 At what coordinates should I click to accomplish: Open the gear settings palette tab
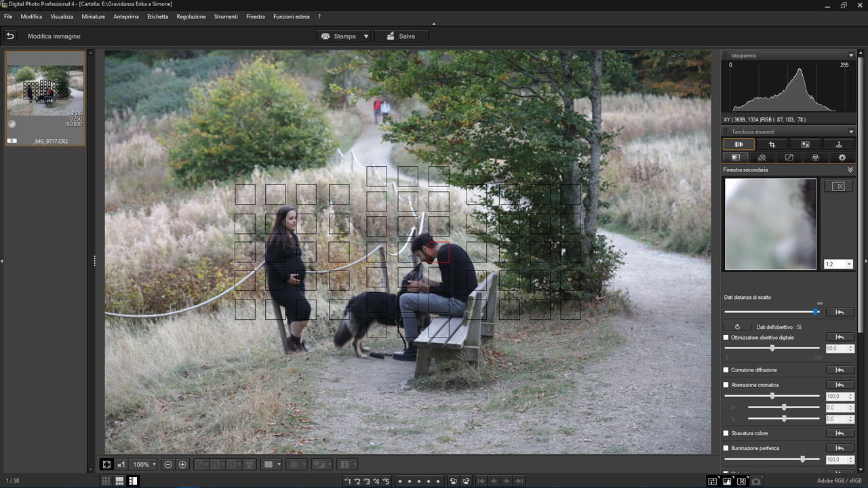(842, 157)
